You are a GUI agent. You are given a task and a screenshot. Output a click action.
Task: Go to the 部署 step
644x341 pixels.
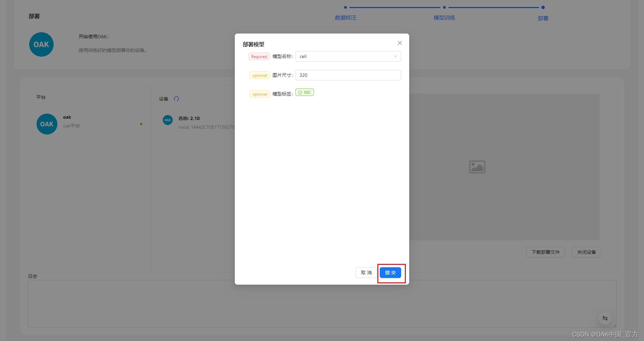pyautogui.click(x=543, y=18)
